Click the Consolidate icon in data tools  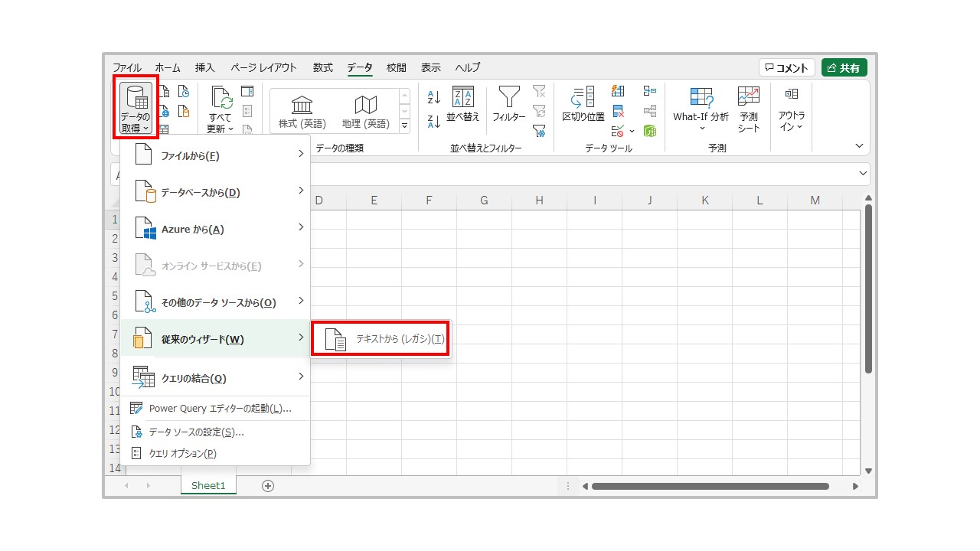[x=650, y=91]
